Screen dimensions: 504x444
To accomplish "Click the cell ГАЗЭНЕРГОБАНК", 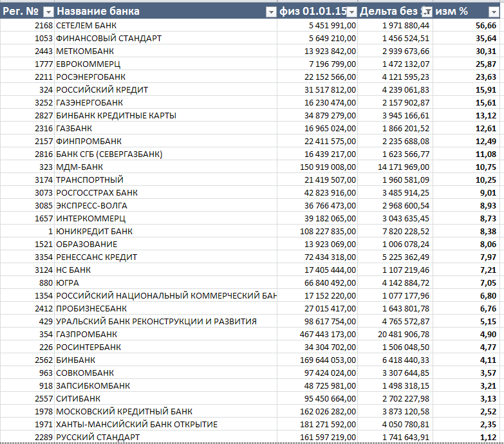I will click(165, 102).
